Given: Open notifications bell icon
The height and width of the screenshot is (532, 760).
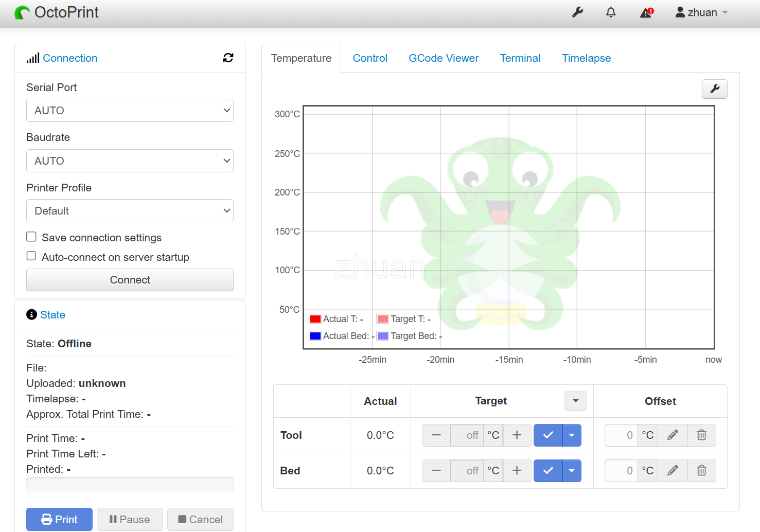Looking at the screenshot, I should 611,12.
